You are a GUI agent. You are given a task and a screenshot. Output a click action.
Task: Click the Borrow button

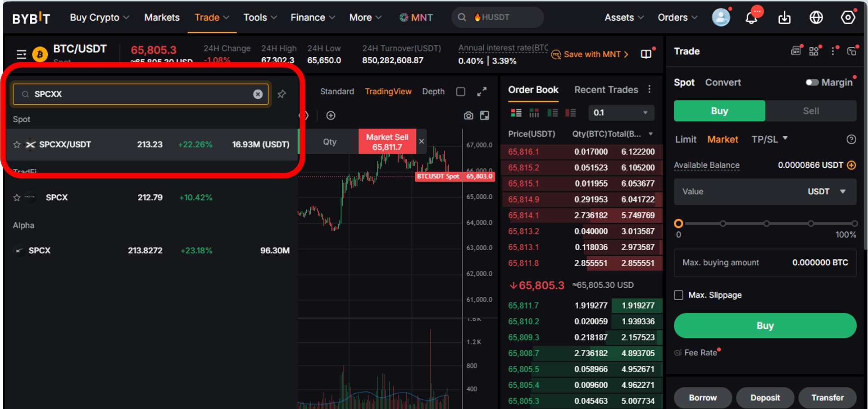[x=703, y=398]
